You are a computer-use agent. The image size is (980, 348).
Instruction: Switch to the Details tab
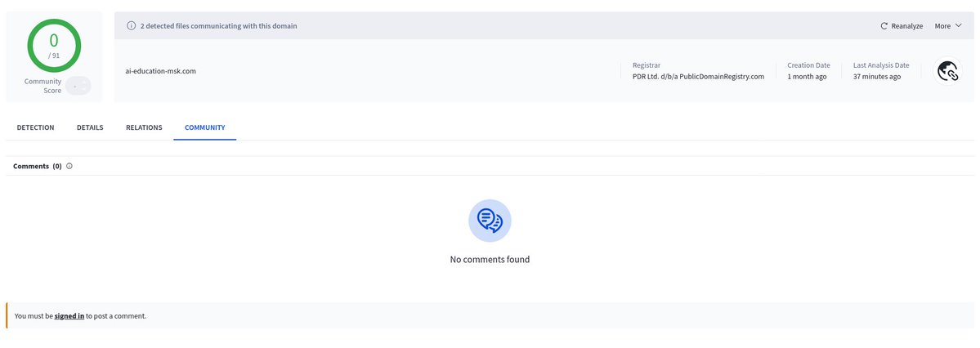[90, 127]
